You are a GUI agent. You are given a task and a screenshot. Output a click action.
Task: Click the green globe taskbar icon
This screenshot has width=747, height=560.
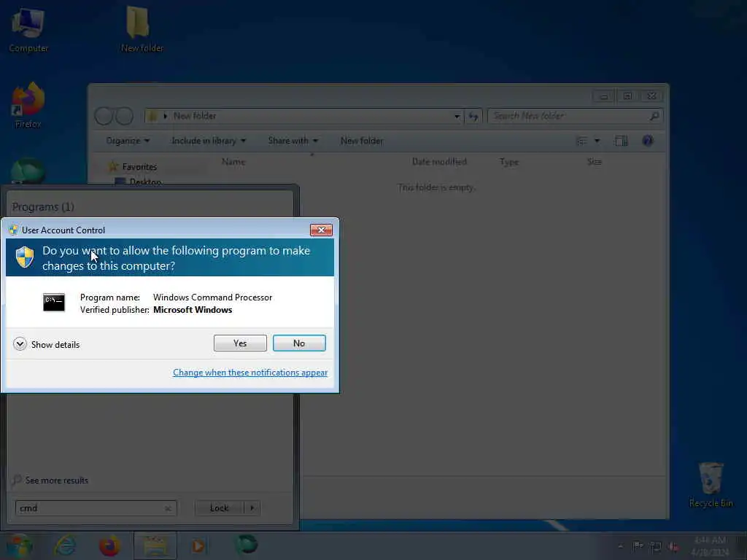246,544
